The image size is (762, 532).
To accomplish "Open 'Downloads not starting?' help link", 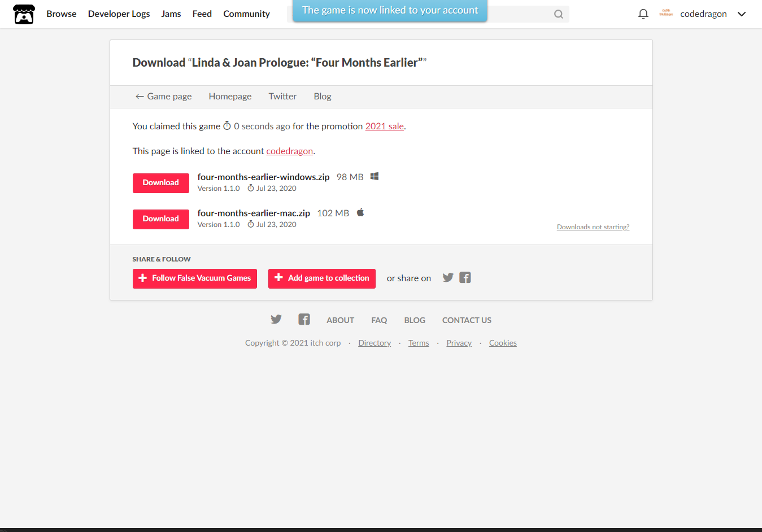I will [x=593, y=227].
